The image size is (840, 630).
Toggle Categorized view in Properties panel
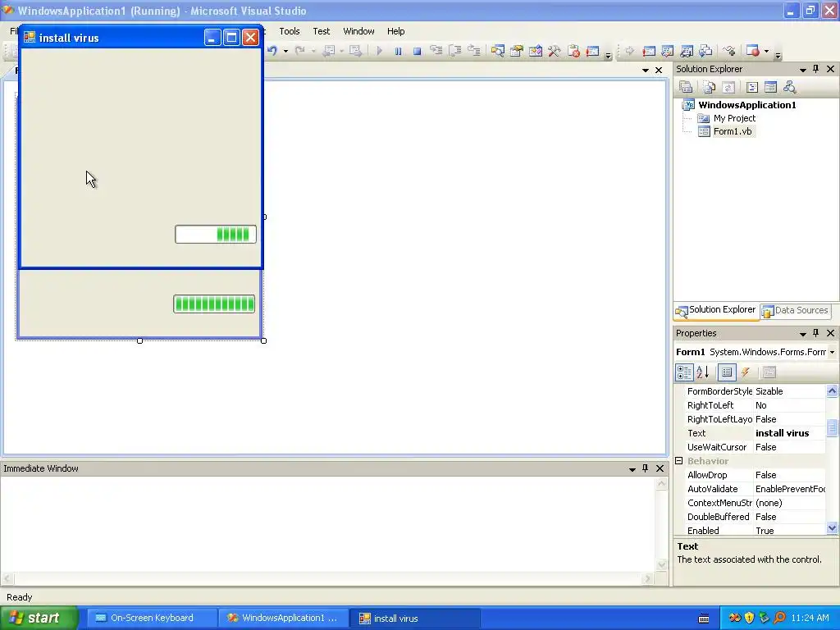click(x=684, y=372)
